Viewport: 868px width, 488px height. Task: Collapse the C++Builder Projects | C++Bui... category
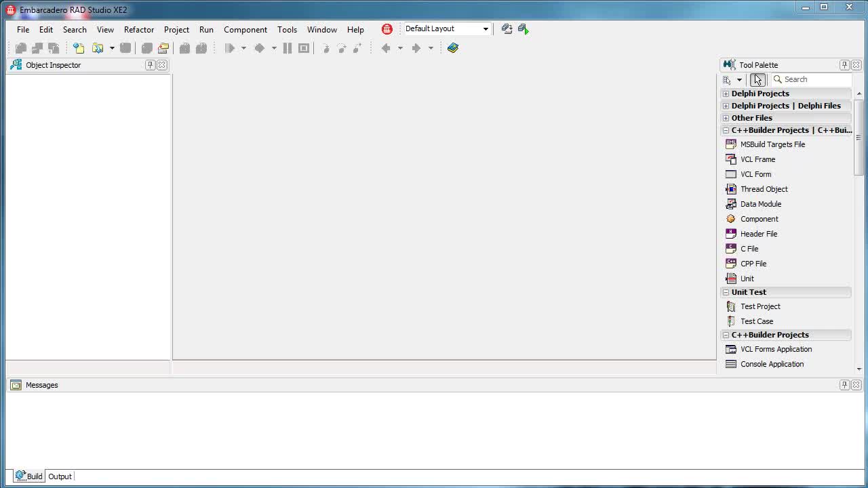coord(726,130)
